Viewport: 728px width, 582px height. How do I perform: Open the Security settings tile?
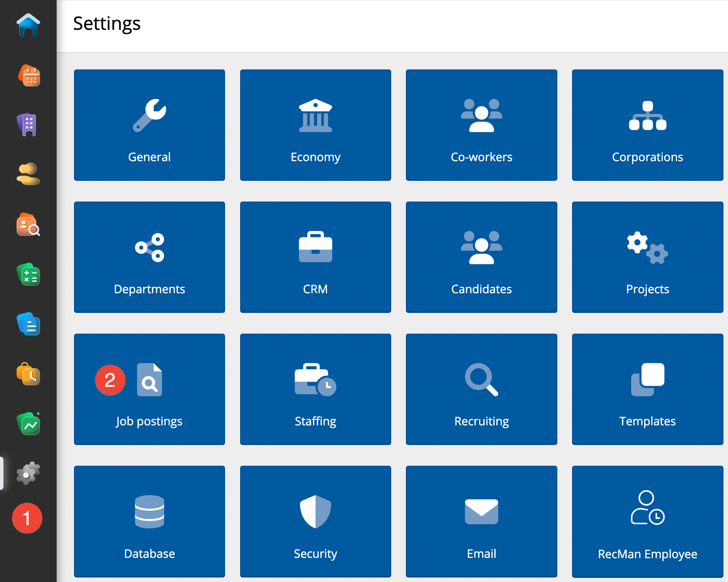(x=315, y=521)
